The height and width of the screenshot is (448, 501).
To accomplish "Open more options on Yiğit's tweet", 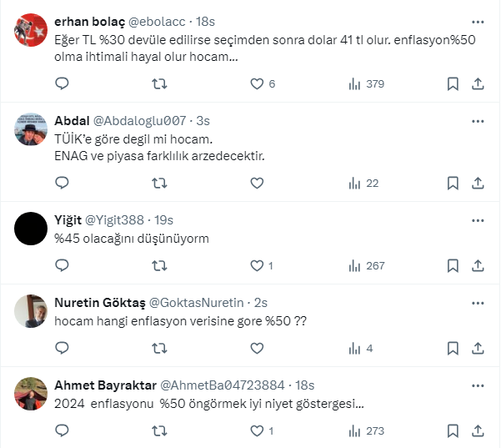I will pyautogui.click(x=478, y=219).
